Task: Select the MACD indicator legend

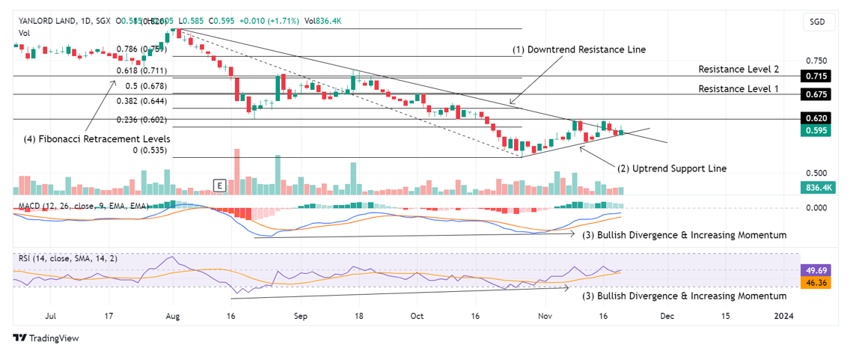Action: coord(84,206)
